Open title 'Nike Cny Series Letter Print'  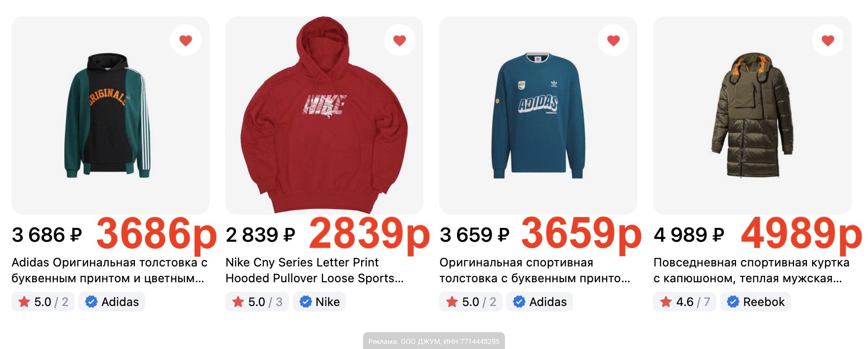click(302, 262)
